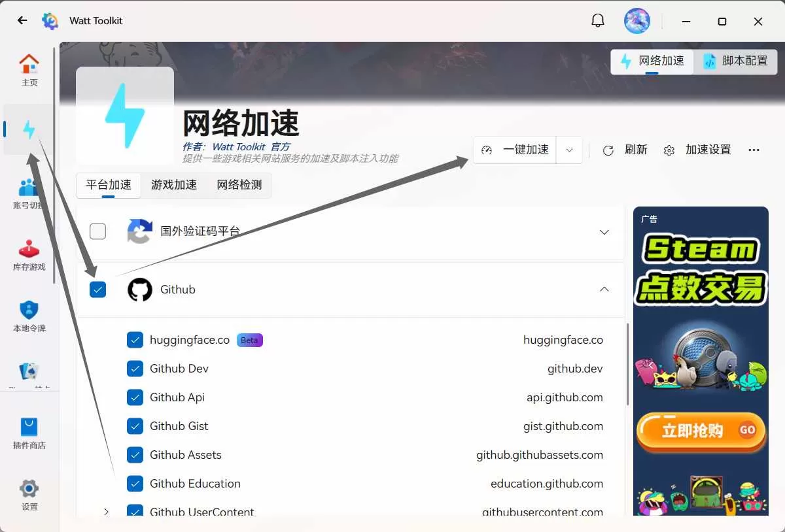Screen dimensions: 785x532
Task: Open the plugin store (插件商店) icon
Action: coord(29,433)
